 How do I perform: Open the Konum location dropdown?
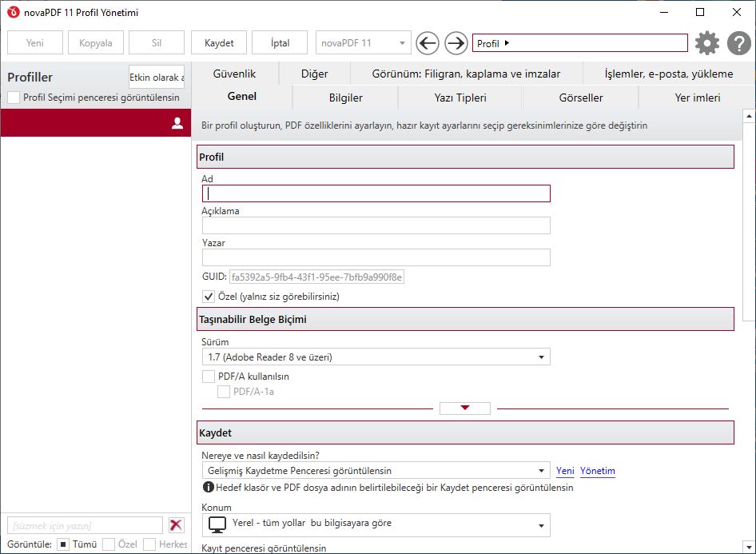(x=376, y=525)
